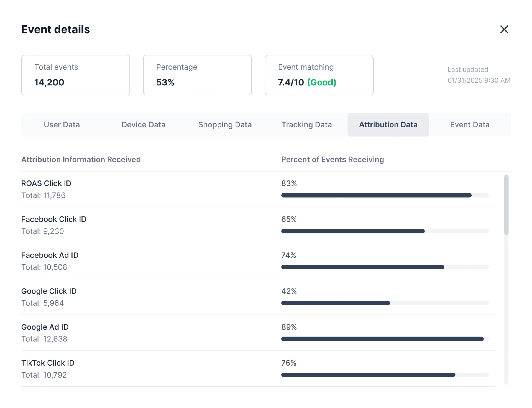The width and height of the screenshot is (532, 408).
Task: Go to the Tracking Data tab
Action: (306, 124)
